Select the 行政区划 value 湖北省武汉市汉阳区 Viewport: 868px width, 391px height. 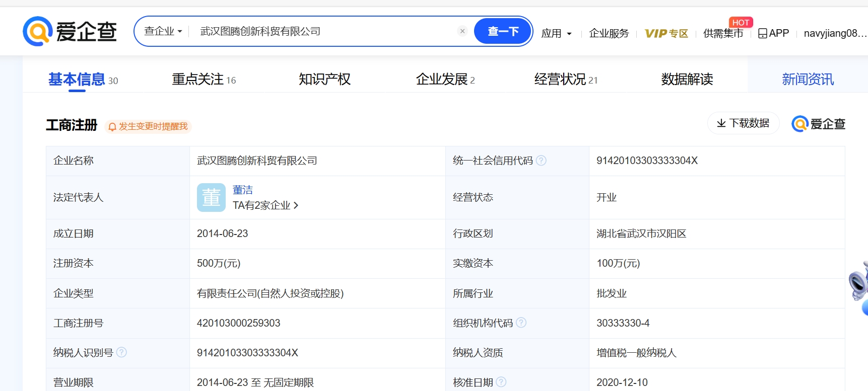click(641, 233)
